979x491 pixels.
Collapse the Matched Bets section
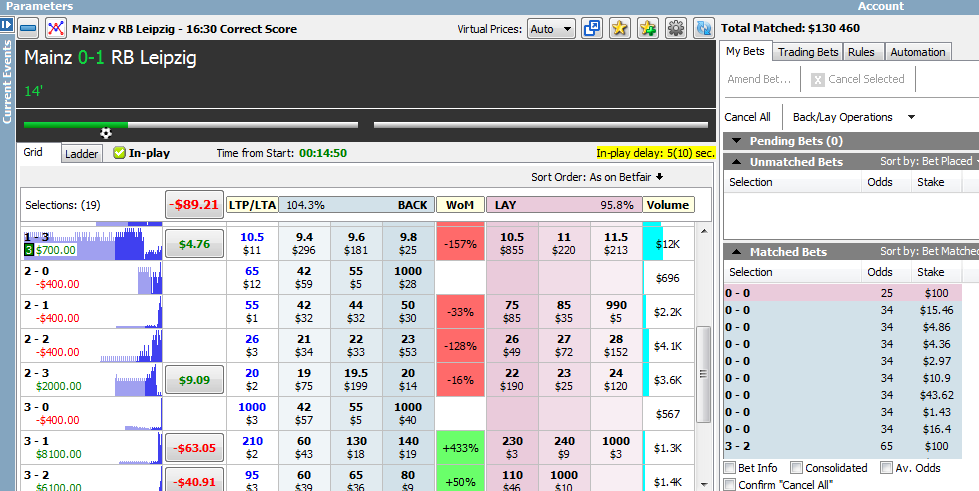[x=737, y=252]
